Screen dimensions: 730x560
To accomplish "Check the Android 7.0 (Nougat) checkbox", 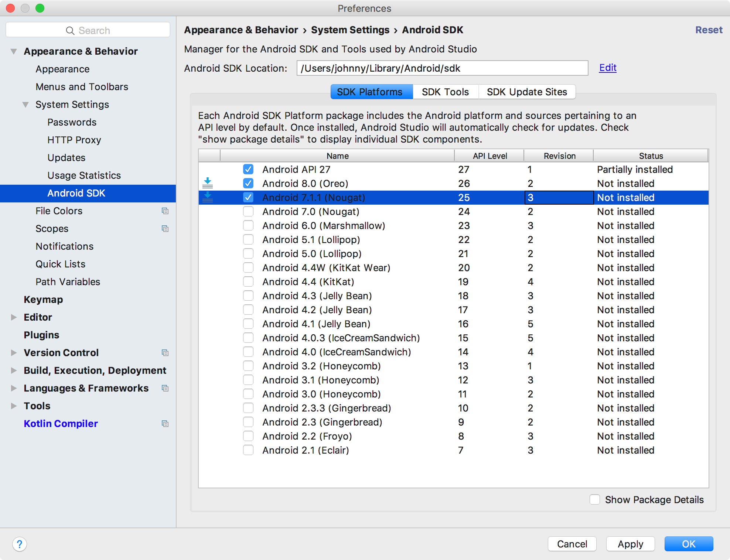I will click(x=248, y=211).
